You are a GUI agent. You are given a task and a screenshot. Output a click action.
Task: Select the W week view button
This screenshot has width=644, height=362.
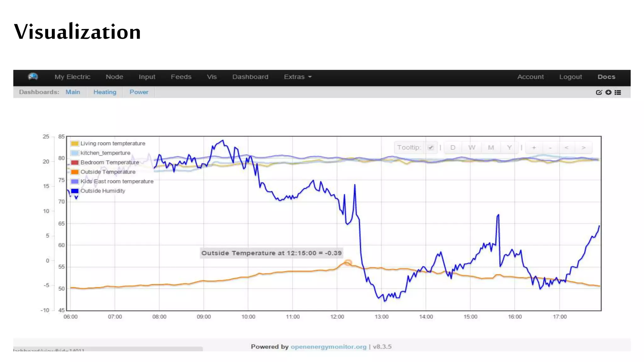click(x=472, y=148)
